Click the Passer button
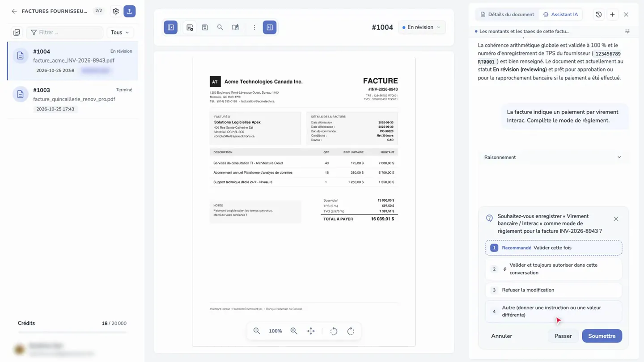644x362 pixels. pos(563,336)
